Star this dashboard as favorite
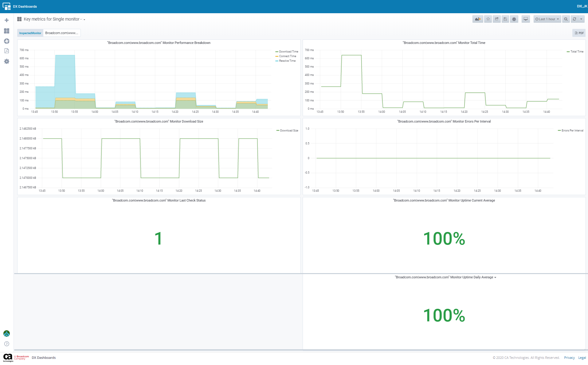The height and width of the screenshot is (365, 588). click(x=488, y=19)
